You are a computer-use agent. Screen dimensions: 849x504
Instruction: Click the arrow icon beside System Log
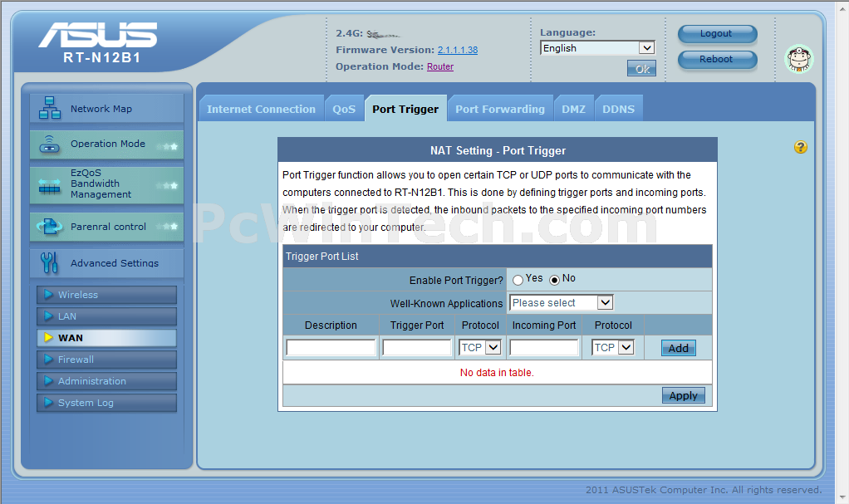[x=48, y=403]
